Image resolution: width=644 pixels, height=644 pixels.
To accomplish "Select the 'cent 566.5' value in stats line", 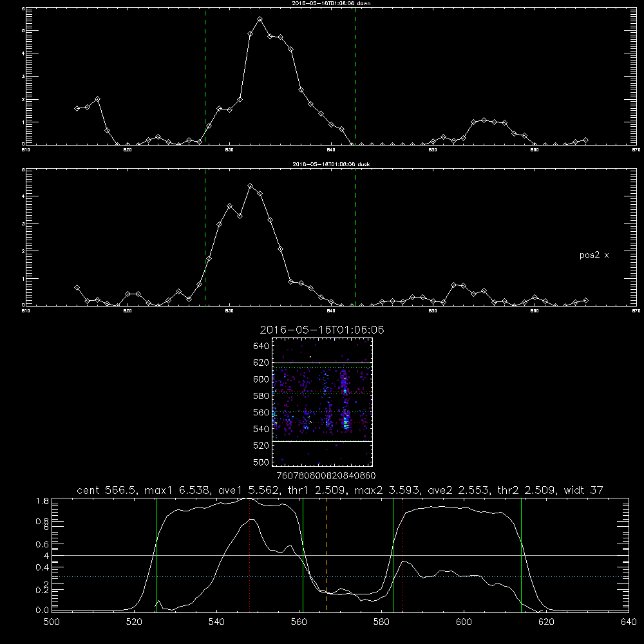I will [x=107, y=490].
